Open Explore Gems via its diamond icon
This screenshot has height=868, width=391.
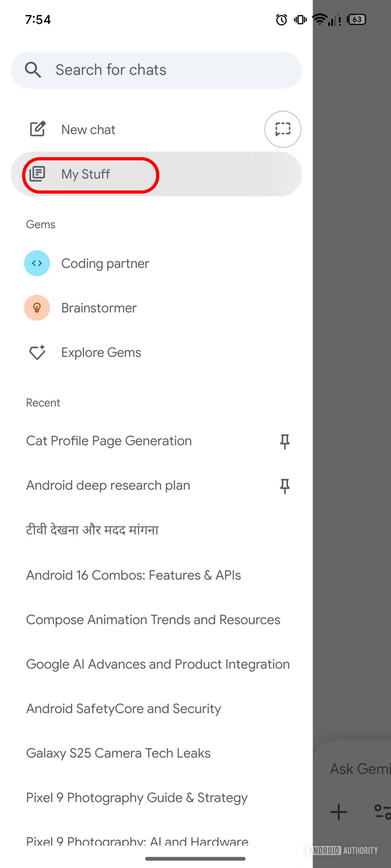click(x=37, y=352)
